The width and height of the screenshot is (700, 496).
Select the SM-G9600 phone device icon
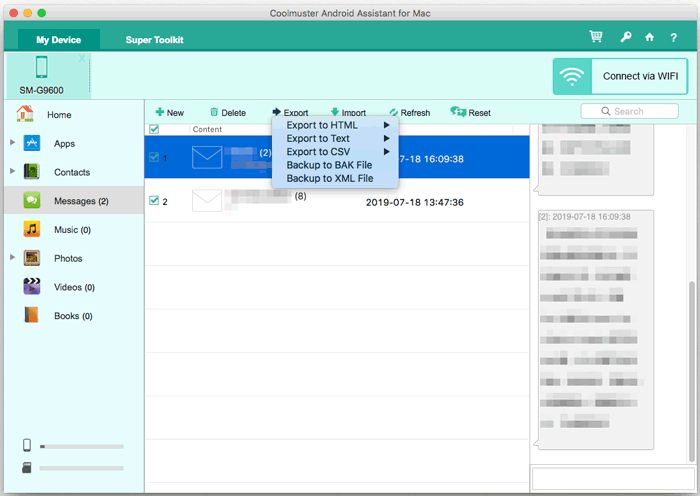[42, 67]
